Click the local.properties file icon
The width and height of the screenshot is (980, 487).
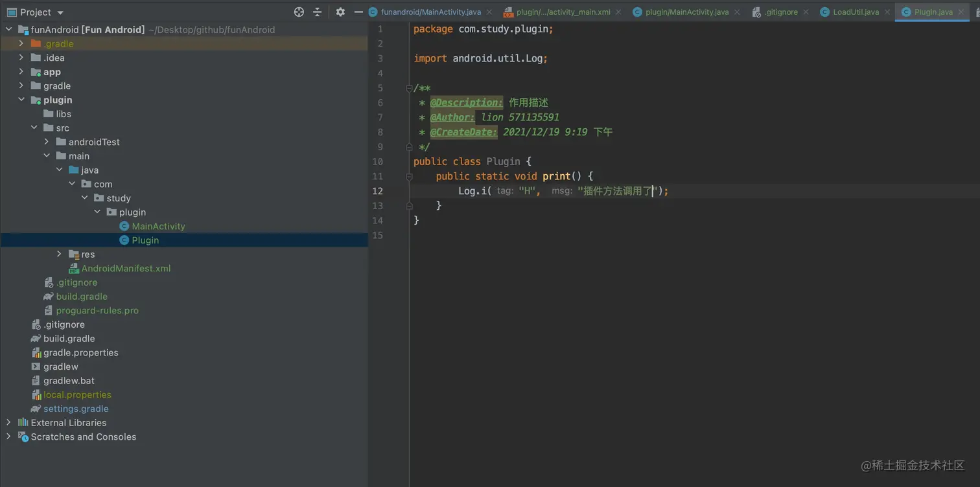pyautogui.click(x=36, y=395)
